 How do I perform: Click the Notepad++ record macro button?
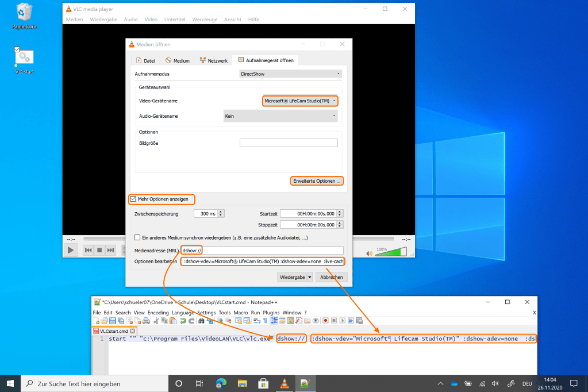tap(325, 321)
